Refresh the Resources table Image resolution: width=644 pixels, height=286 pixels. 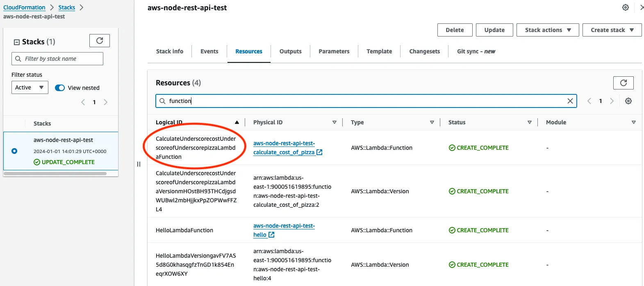(623, 83)
